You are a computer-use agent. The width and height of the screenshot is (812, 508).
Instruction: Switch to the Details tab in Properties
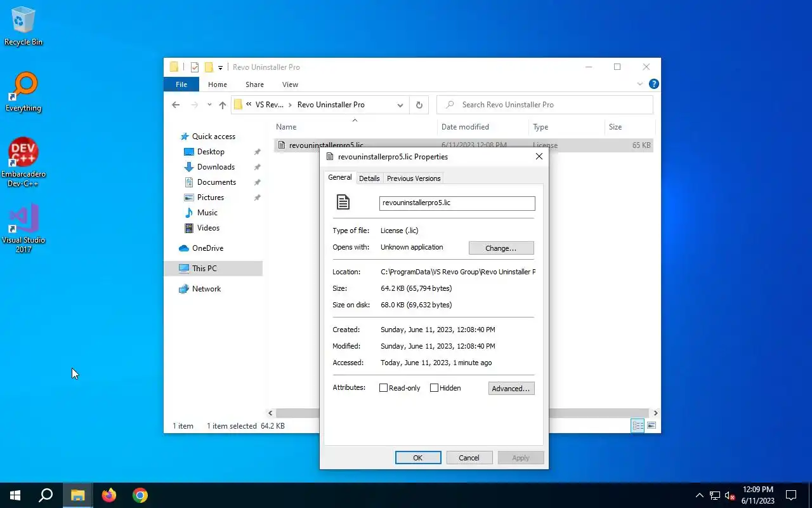369,178
